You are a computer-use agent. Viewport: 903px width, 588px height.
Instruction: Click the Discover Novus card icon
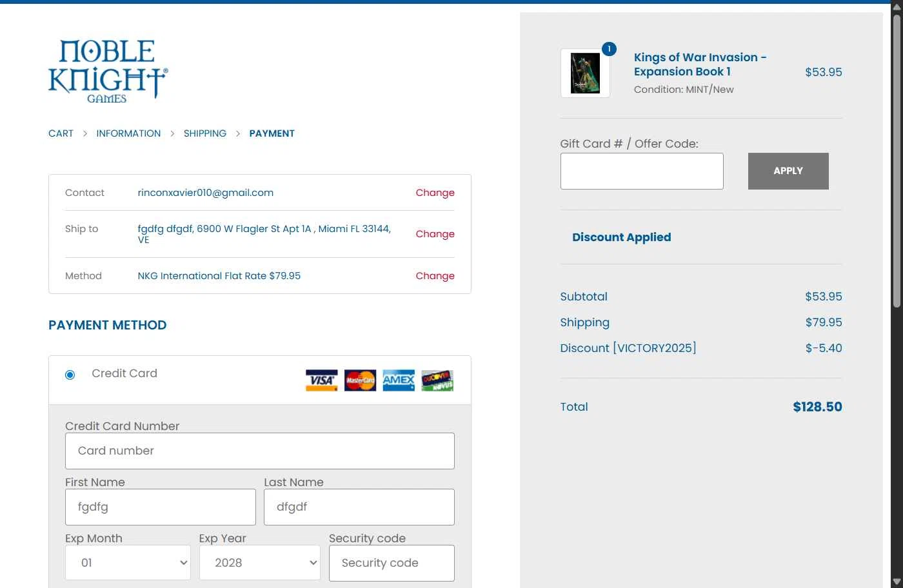coord(437,380)
